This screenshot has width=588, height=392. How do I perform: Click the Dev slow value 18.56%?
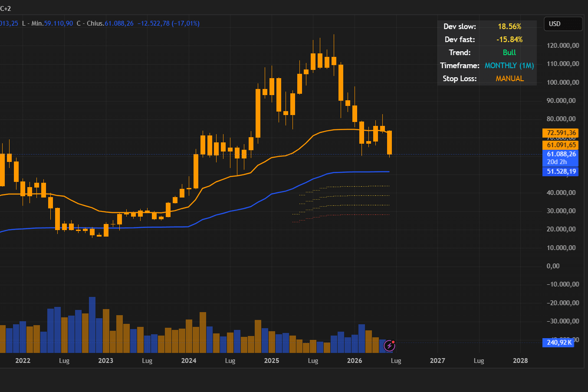point(509,26)
